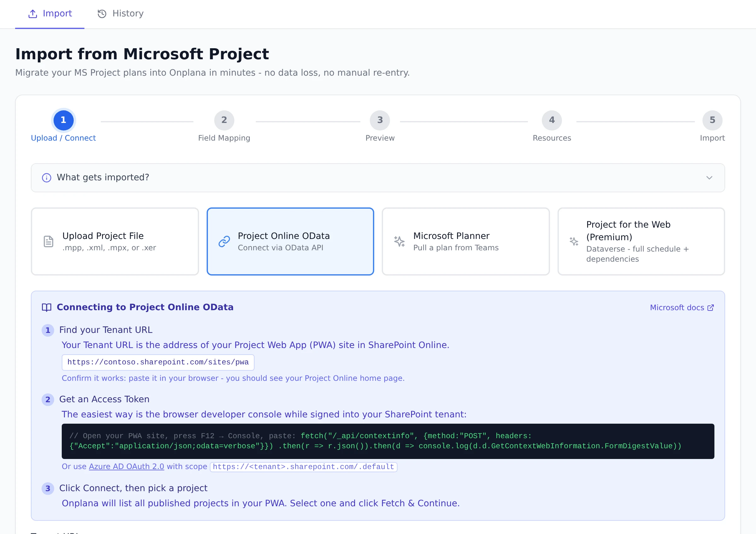Click the external link icon next to Microsoft docs
Viewport: 756px width, 534px height.
coord(711,308)
